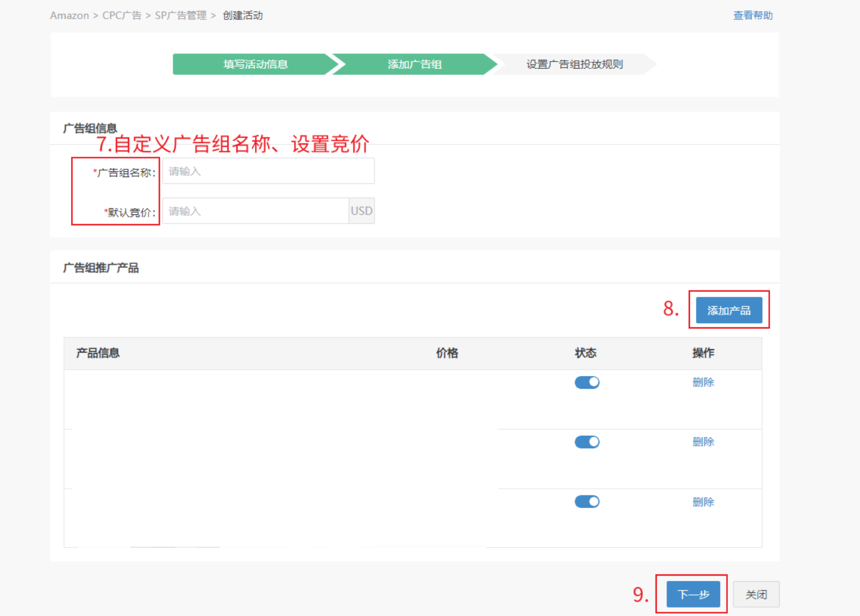Turn off the third product row status switch
860x616 pixels.
coord(587,502)
